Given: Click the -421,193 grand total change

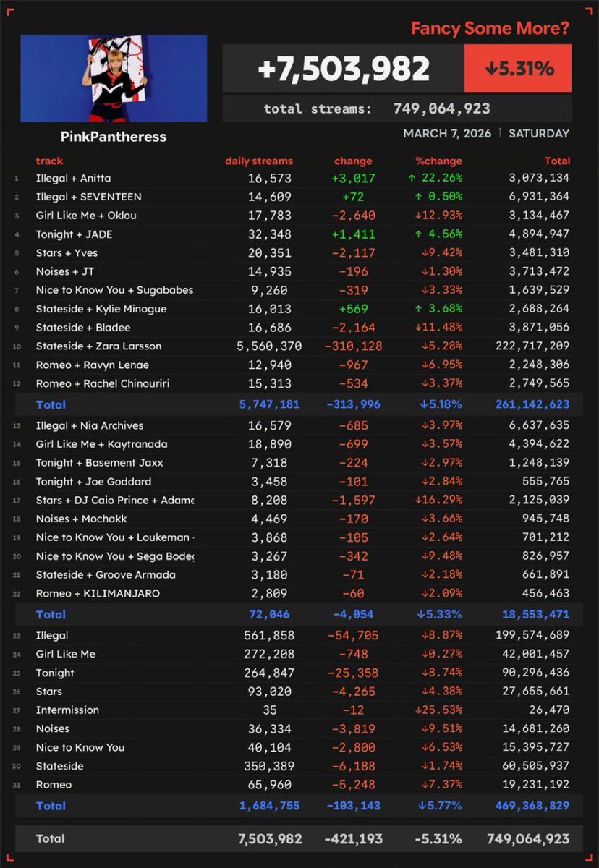Looking at the screenshot, I should pyautogui.click(x=354, y=839).
